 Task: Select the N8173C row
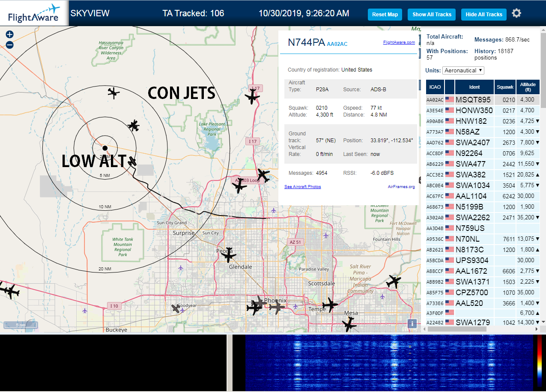point(483,249)
